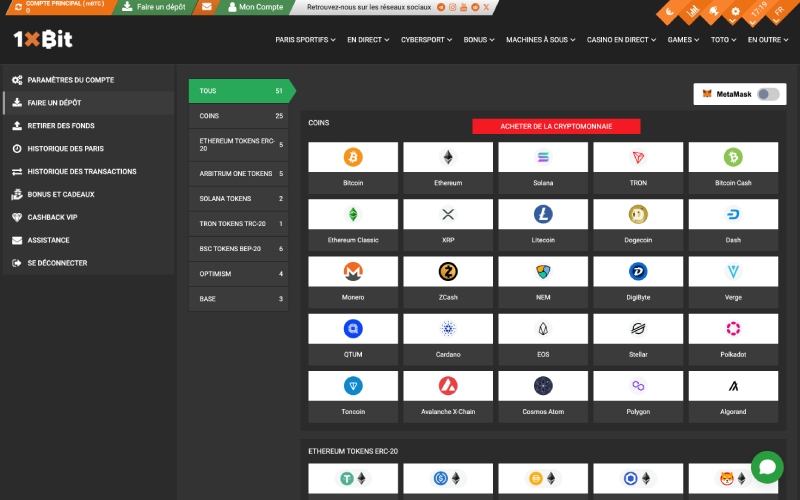Image resolution: width=800 pixels, height=500 pixels.
Task: Open the 17:19 time zone dropdown
Action: 757,11
